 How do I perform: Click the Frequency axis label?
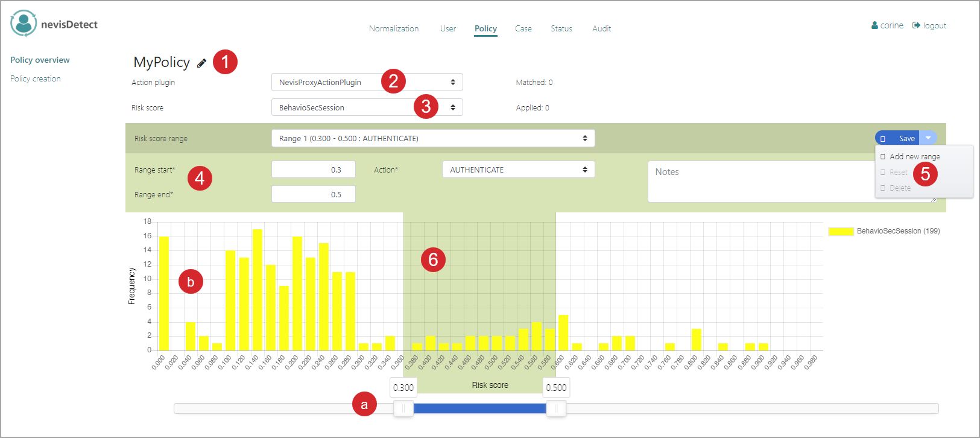point(131,286)
